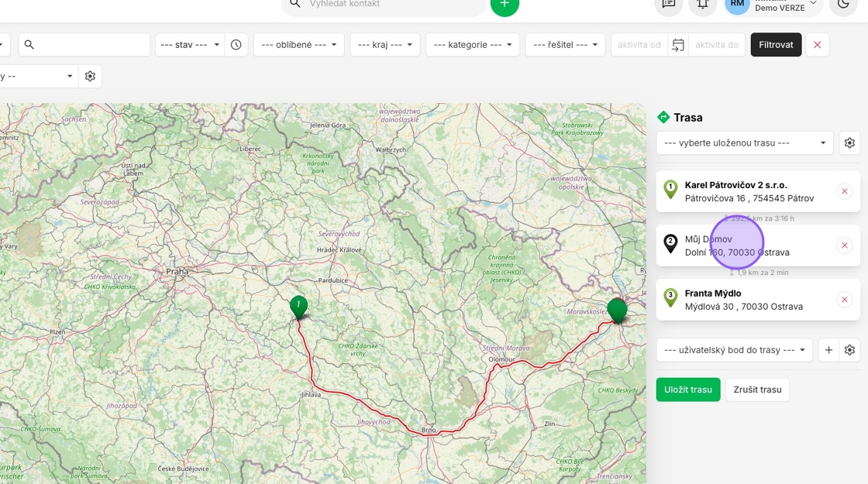Click the aktivita od date field

pyautogui.click(x=639, y=45)
